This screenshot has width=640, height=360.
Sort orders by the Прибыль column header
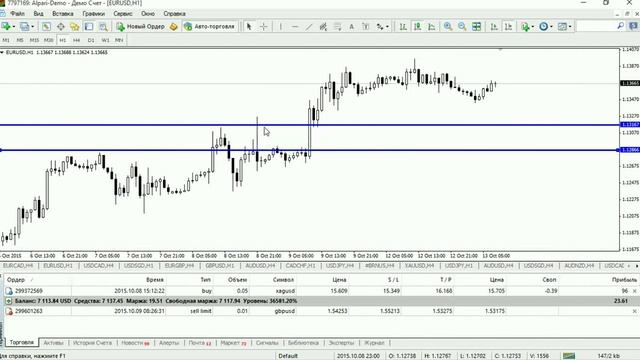624,280
